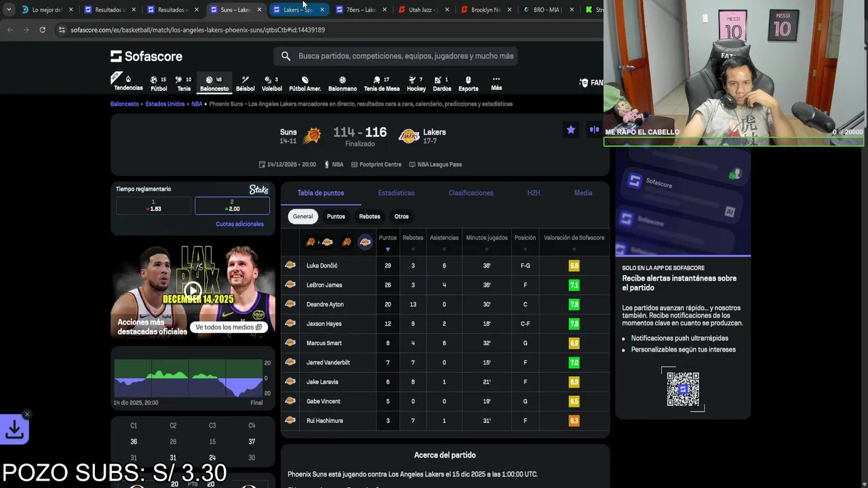This screenshot has width=868, height=488.
Task: Favorite the match with the star icon
Action: click(x=571, y=129)
